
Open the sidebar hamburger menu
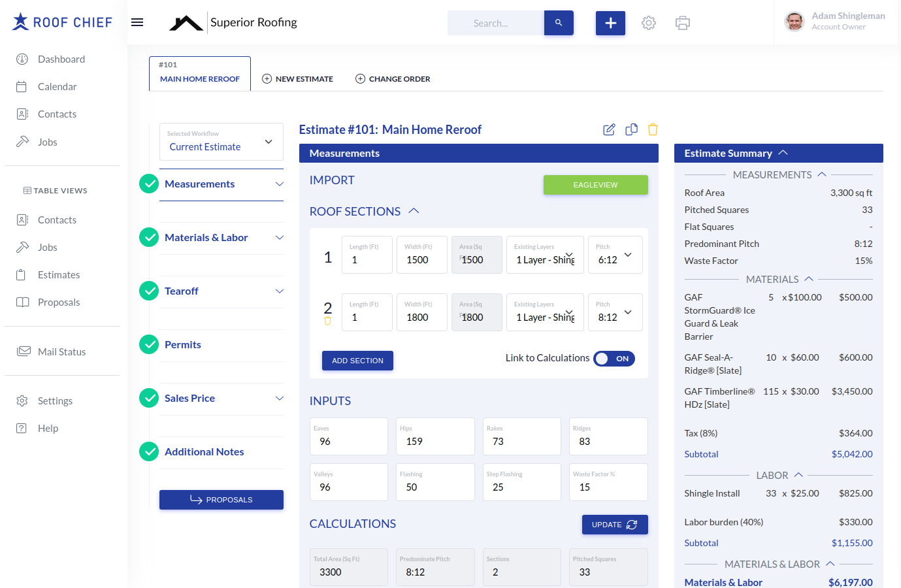(137, 22)
